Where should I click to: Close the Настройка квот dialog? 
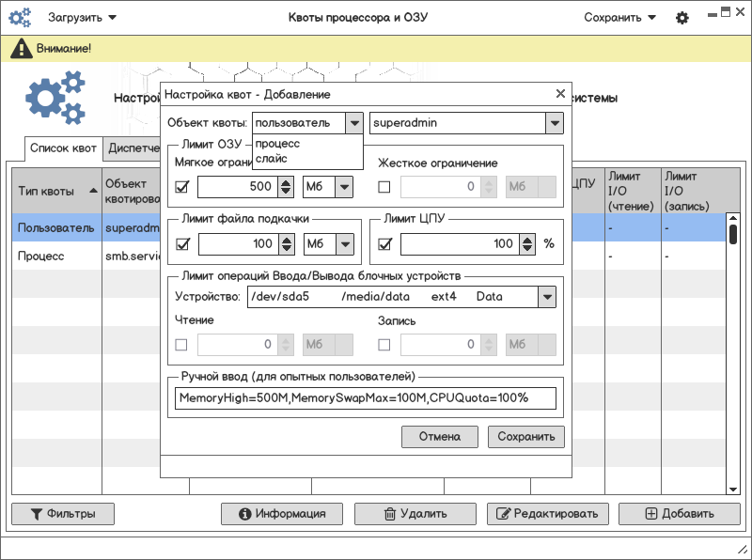[560, 94]
